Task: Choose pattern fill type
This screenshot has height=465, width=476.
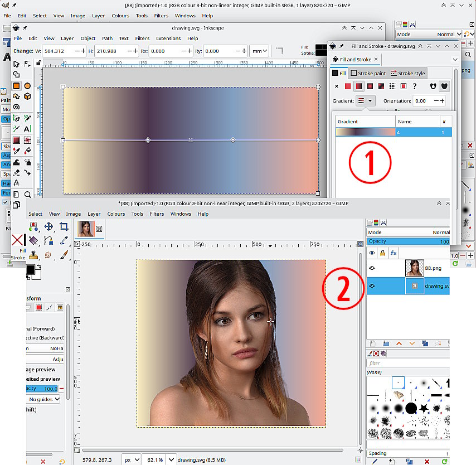Action: [392, 86]
